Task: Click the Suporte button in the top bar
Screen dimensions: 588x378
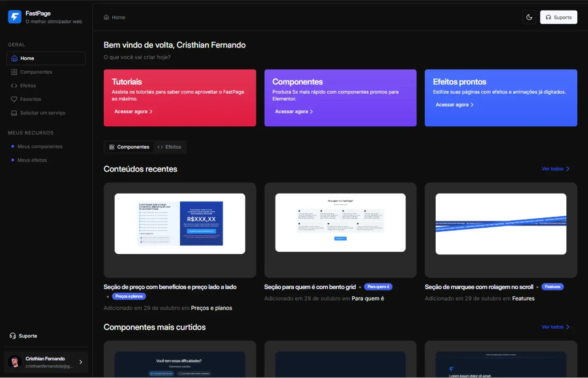Action: click(x=559, y=17)
